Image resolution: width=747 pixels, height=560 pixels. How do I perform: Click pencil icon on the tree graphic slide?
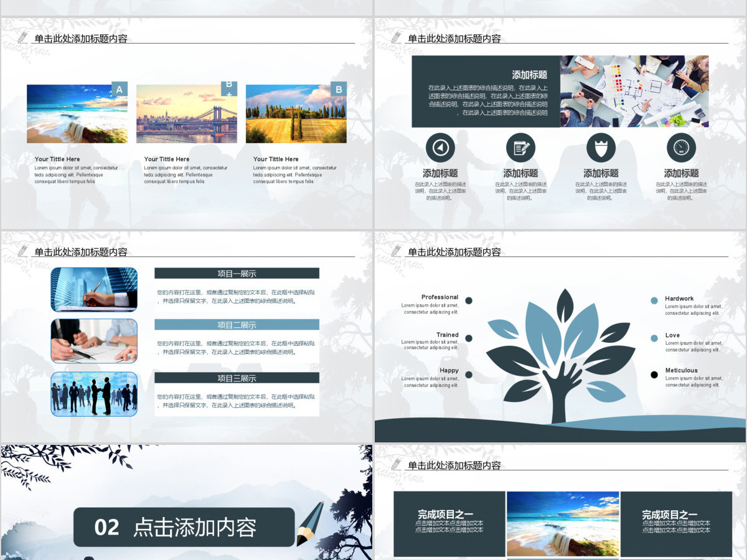point(397,251)
